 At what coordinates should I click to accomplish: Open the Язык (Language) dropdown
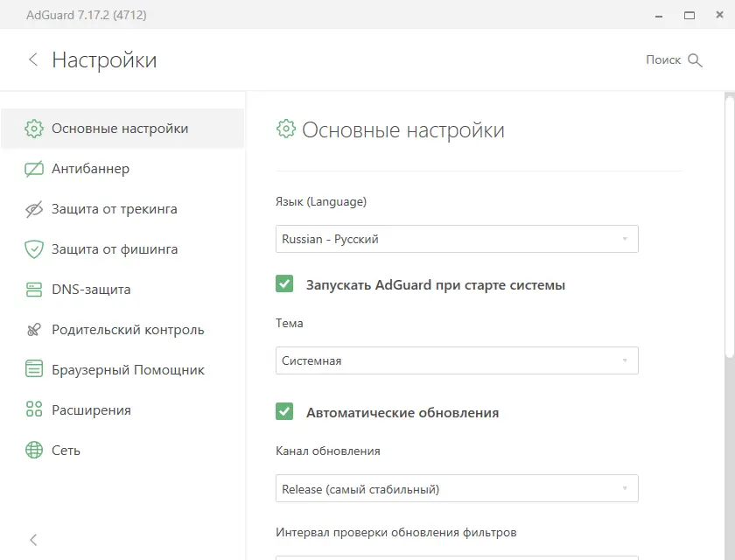pos(457,238)
